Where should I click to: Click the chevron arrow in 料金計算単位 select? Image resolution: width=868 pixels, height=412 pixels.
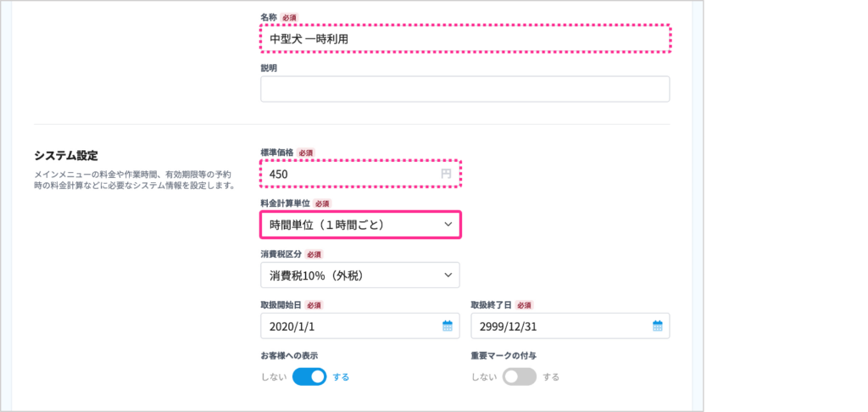click(448, 225)
